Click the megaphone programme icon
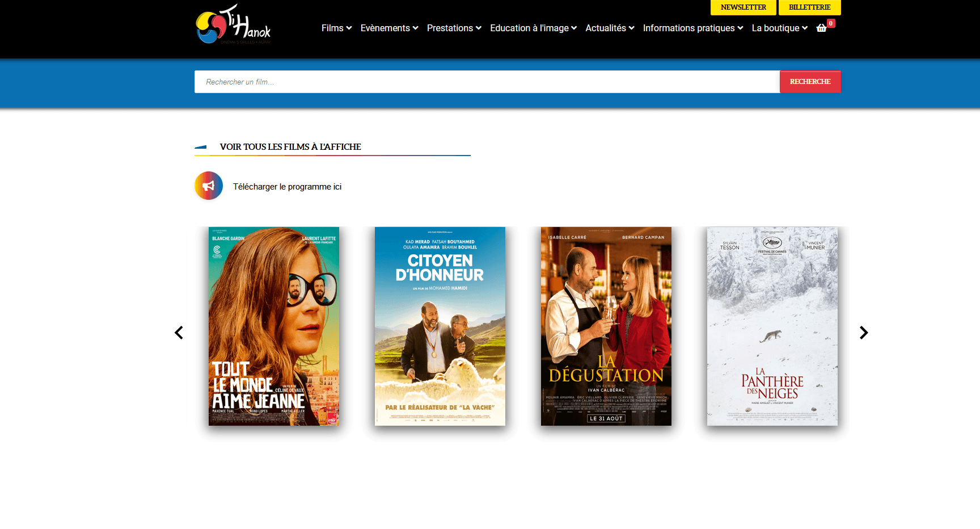This screenshot has width=980, height=529. (x=209, y=186)
